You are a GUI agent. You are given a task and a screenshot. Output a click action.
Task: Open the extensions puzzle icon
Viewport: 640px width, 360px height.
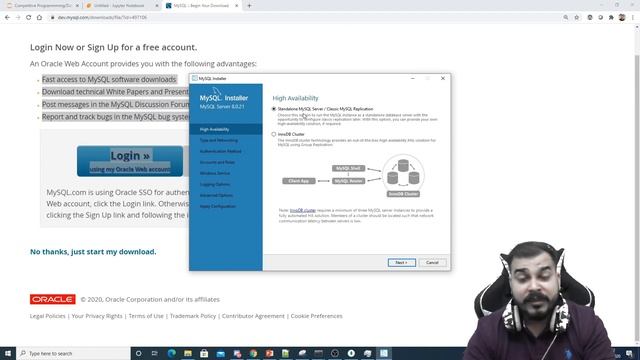[x=611, y=18]
